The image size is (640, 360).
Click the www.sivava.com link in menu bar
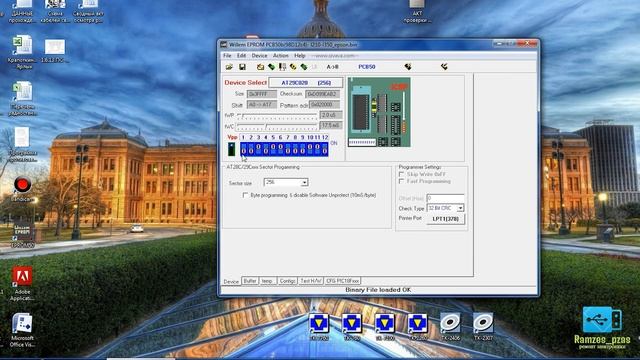(x=334, y=56)
